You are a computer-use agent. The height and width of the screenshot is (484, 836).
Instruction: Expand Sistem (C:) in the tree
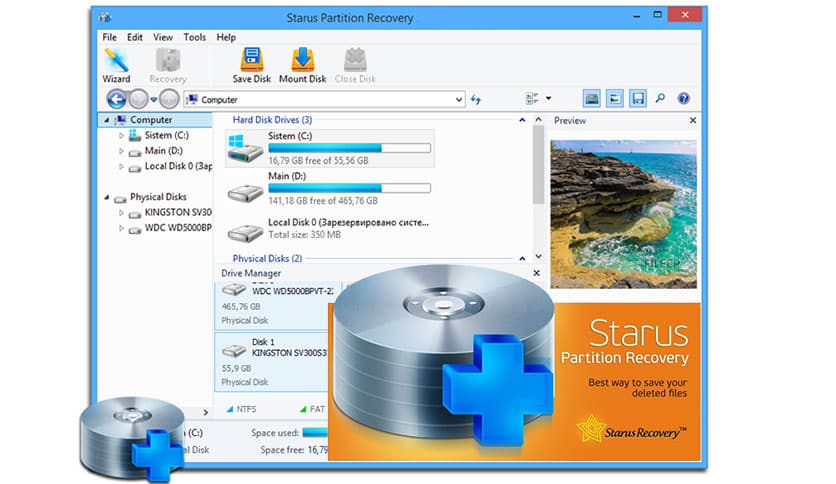[x=121, y=136]
